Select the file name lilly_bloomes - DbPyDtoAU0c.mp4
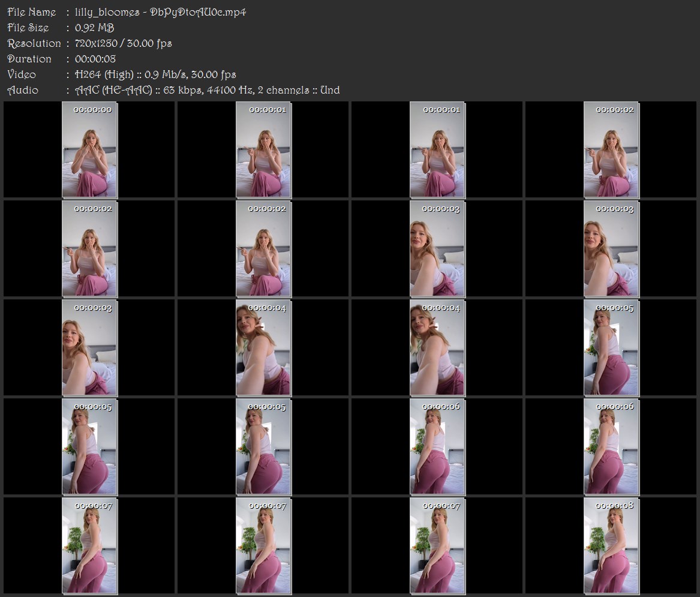The height and width of the screenshot is (597, 700). click(x=160, y=12)
